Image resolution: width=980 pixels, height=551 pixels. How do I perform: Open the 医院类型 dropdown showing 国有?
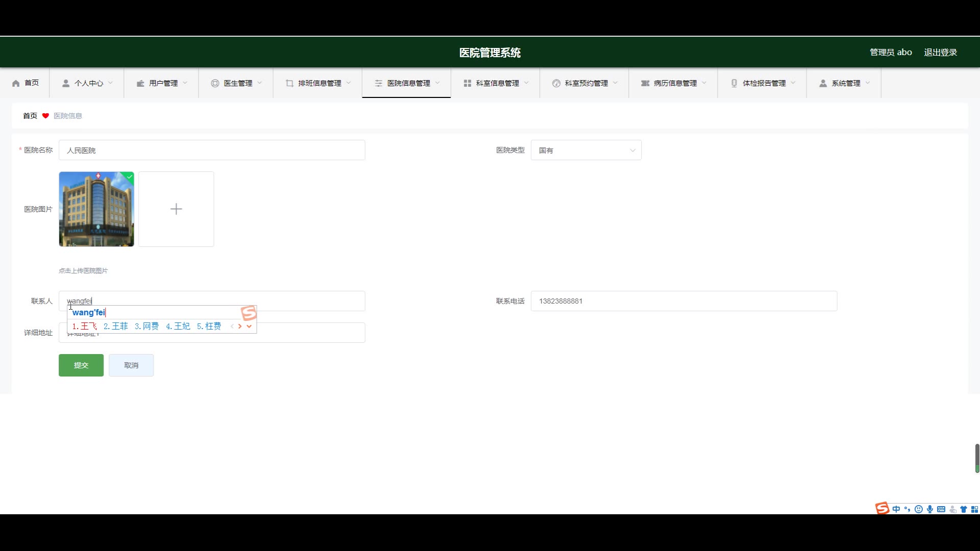[x=586, y=151]
